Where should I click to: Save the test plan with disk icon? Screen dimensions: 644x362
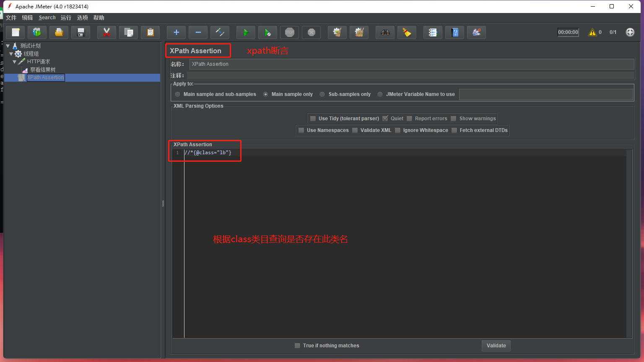81,32
